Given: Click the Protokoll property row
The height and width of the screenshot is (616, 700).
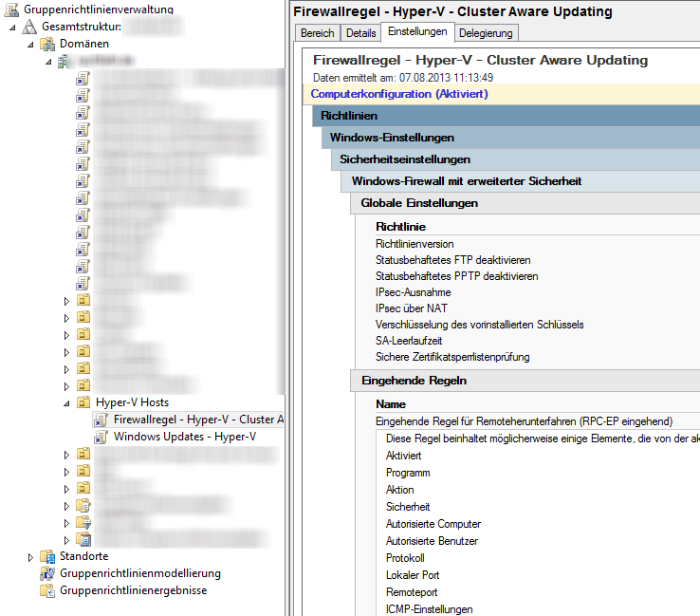Looking at the screenshot, I should pyautogui.click(x=405, y=558).
